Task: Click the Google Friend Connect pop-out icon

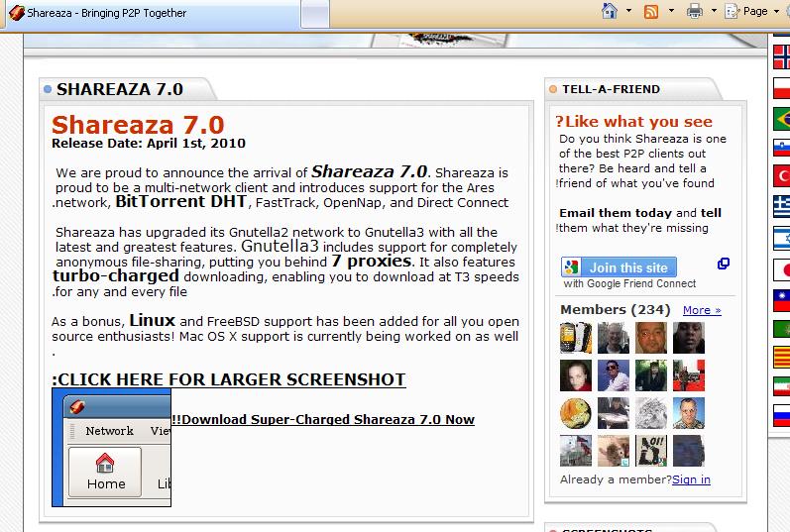Action: (x=724, y=264)
